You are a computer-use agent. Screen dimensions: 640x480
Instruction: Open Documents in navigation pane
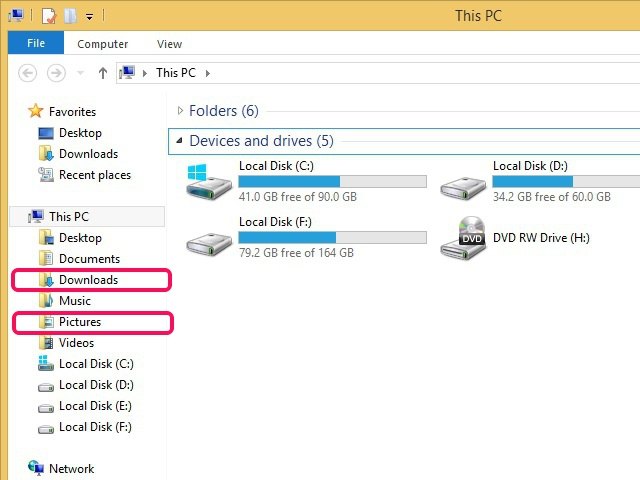89,259
